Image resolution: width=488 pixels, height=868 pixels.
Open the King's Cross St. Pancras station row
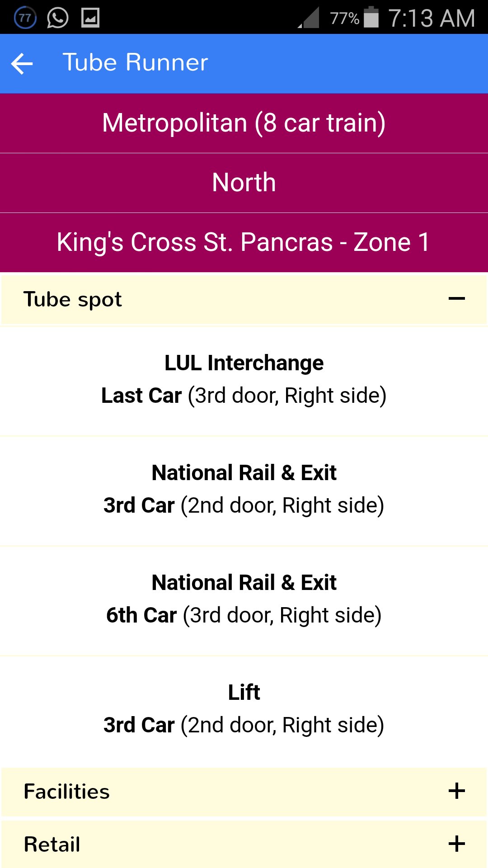[x=244, y=242]
